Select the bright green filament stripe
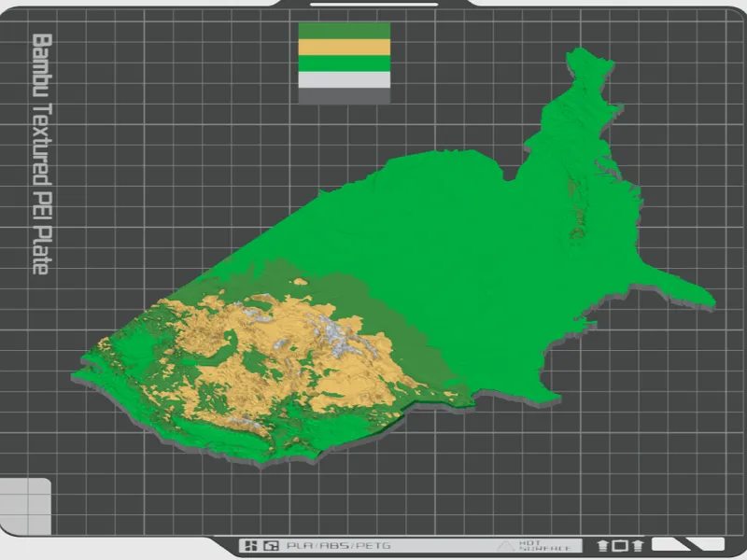The width and height of the screenshot is (747, 560). 344,63
